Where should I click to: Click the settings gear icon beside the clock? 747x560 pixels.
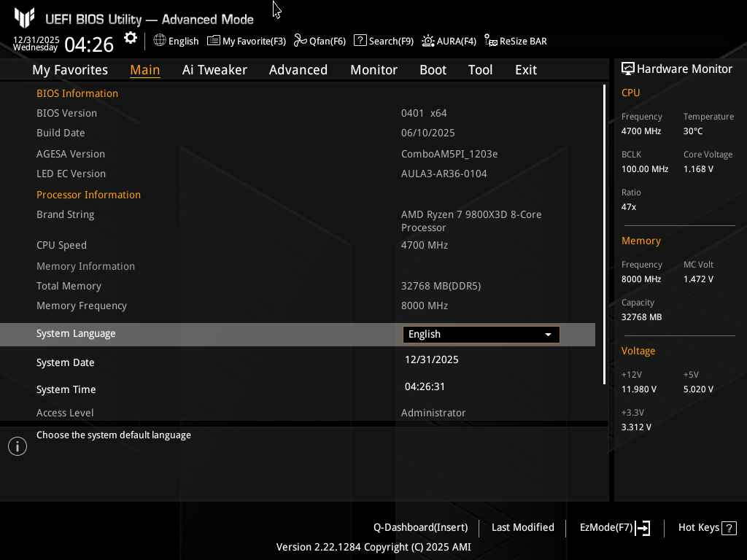pyautogui.click(x=131, y=38)
